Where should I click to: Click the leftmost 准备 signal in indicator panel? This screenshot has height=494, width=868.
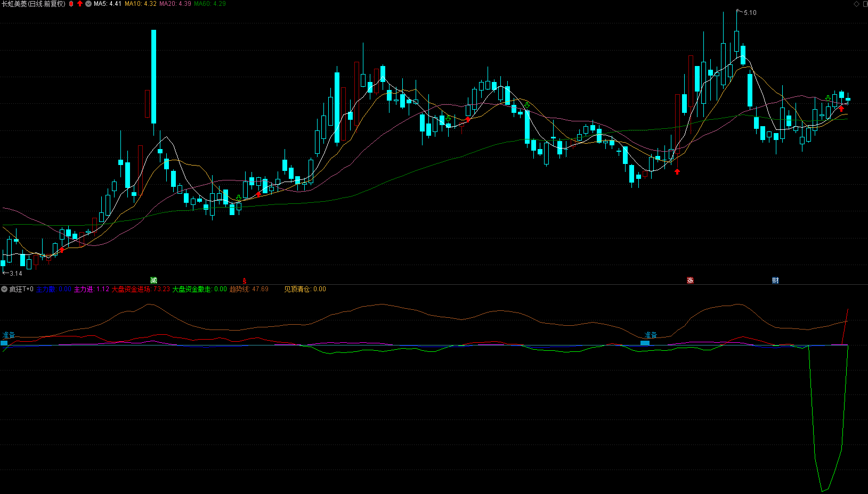point(9,335)
